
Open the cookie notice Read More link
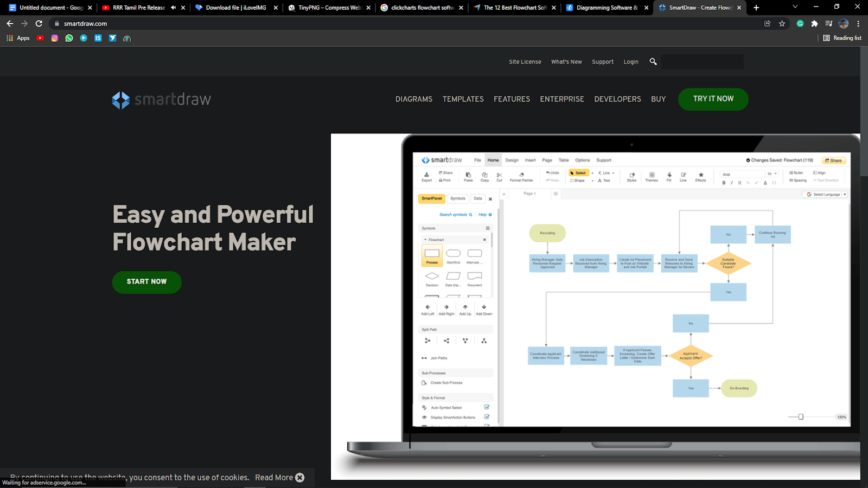click(274, 478)
